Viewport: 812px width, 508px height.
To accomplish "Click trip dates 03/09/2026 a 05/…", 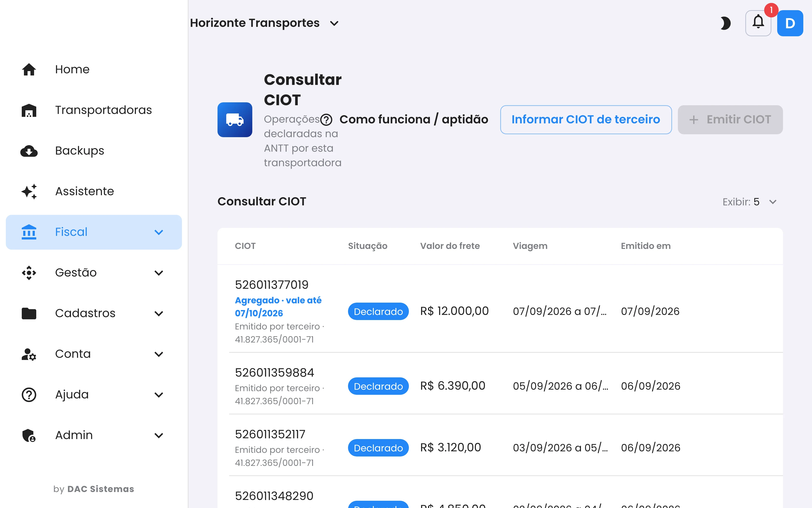I will tap(560, 448).
